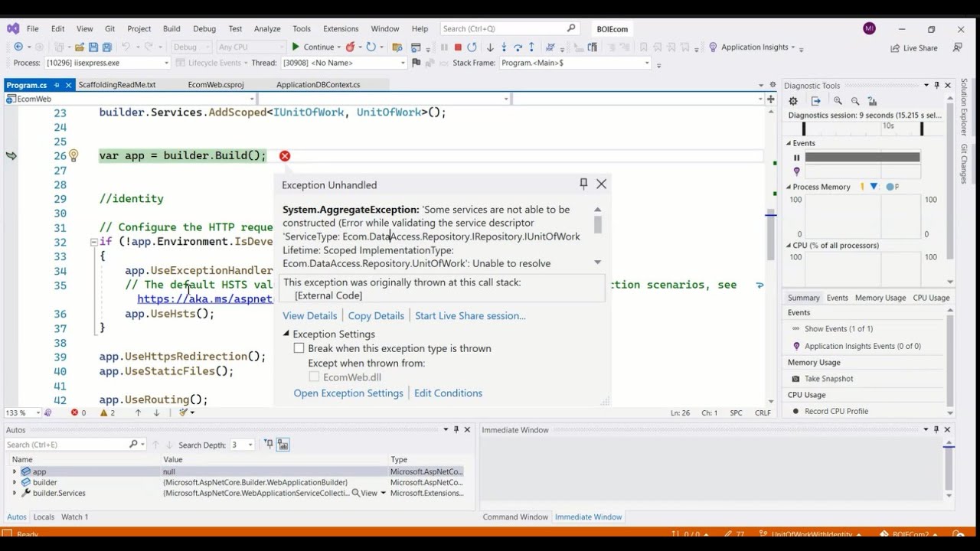Open file icon in toolbar
This screenshot has width=980, height=551.
[x=79, y=47]
